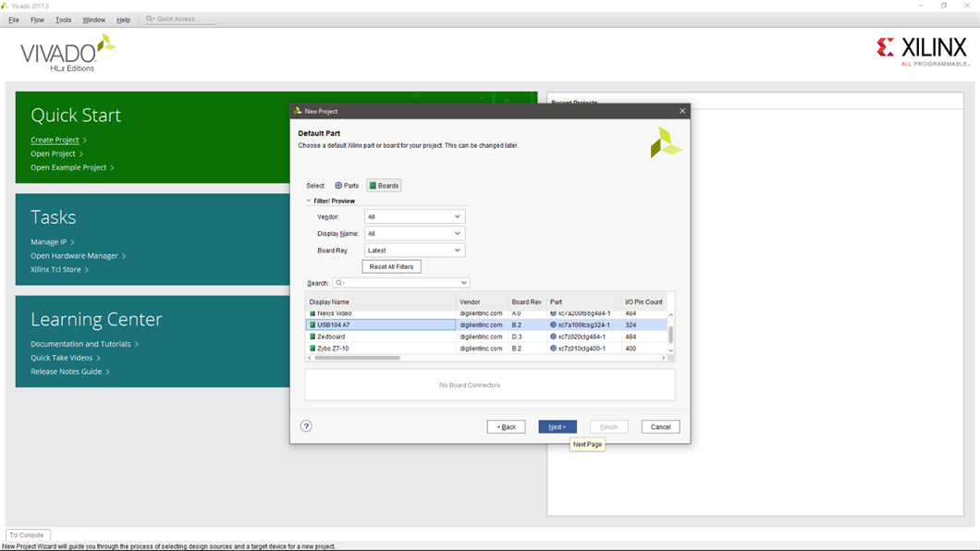Click the Quick Access search icon

pyautogui.click(x=150, y=18)
